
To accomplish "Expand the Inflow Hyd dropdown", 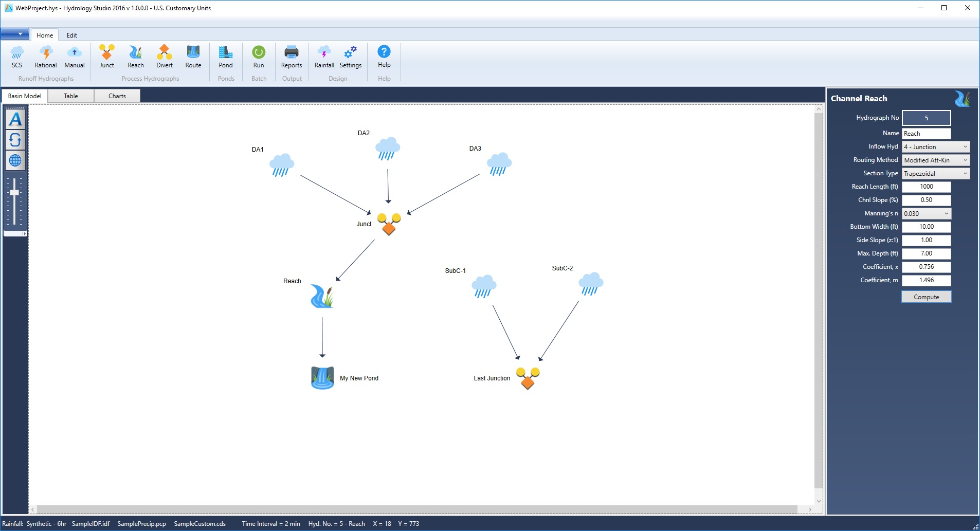I will point(965,147).
